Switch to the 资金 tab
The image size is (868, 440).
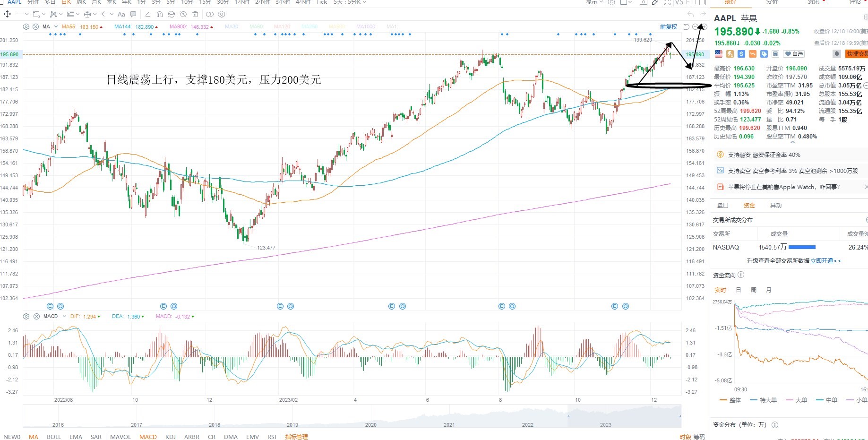pyautogui.click(x=749, y=205)
